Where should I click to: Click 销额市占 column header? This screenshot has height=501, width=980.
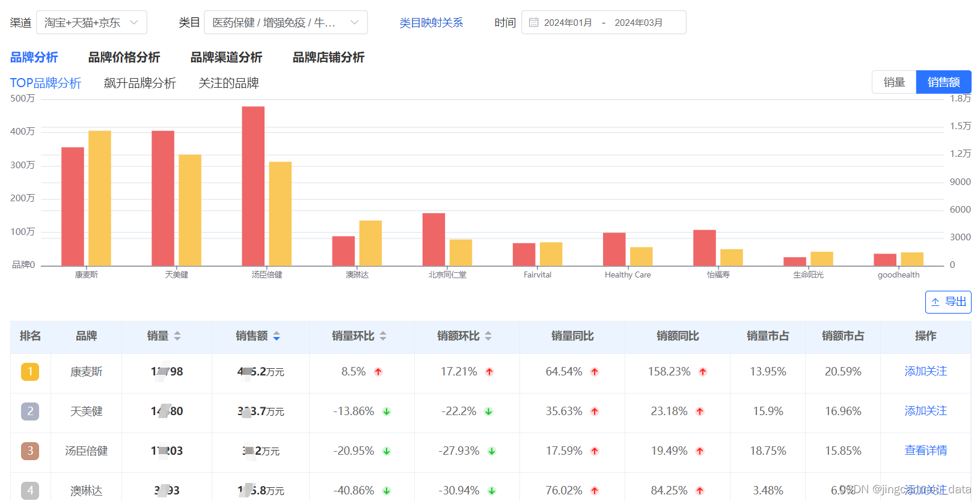pyautogui.click(x=843, y=336)
